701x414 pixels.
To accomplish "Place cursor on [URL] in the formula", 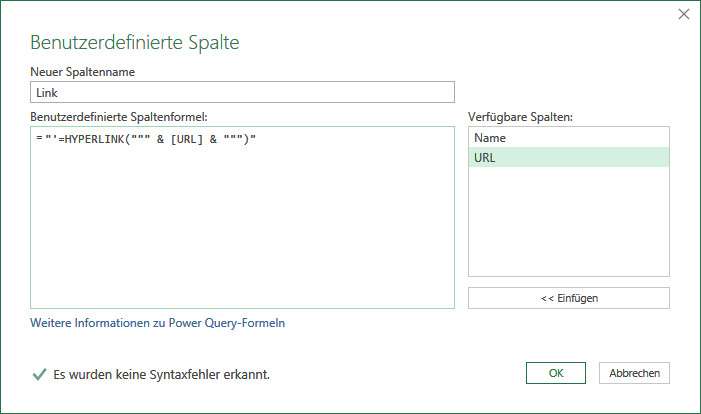I will [x=187, y=139].
